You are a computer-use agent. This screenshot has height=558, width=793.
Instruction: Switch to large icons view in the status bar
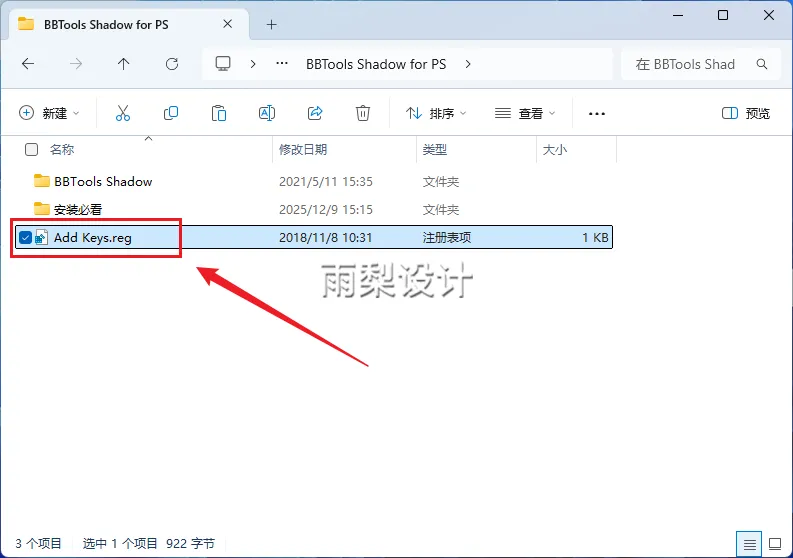(775, 544)
